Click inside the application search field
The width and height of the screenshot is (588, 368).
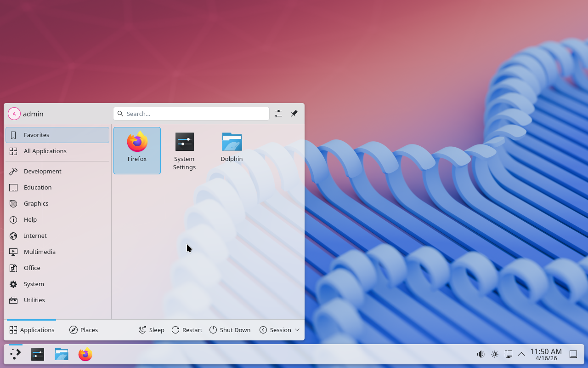191,114
